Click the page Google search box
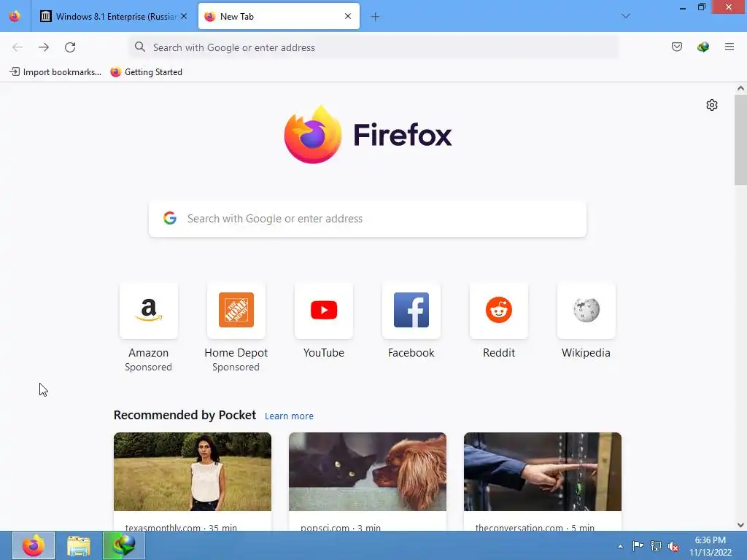The image size is (747, 560). [x=368, y=219]
